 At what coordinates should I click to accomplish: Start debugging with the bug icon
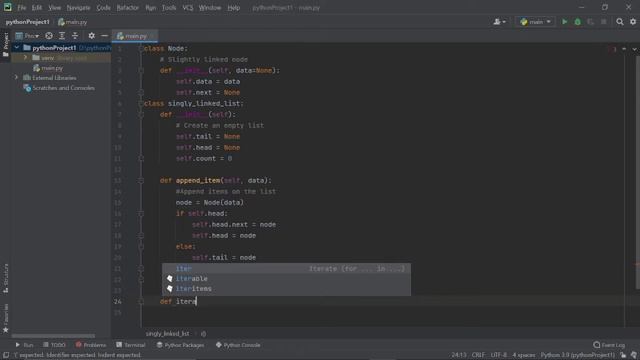[578, 22]
